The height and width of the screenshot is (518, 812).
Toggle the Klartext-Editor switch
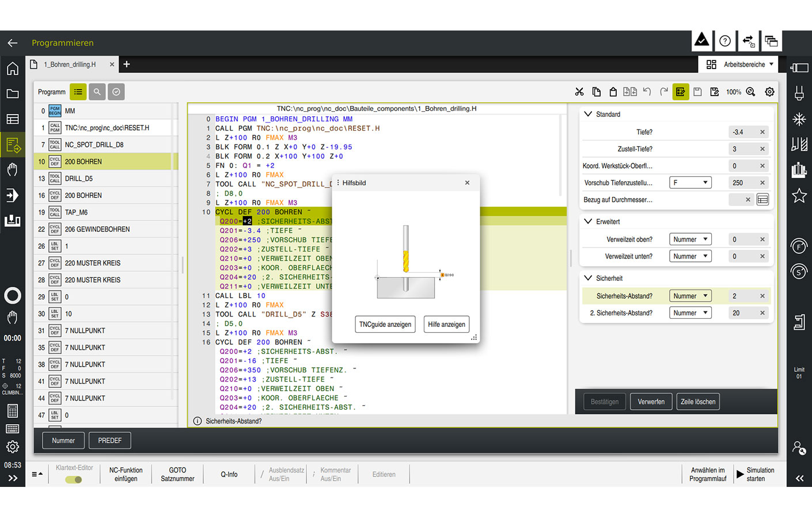tap(74, 479)
